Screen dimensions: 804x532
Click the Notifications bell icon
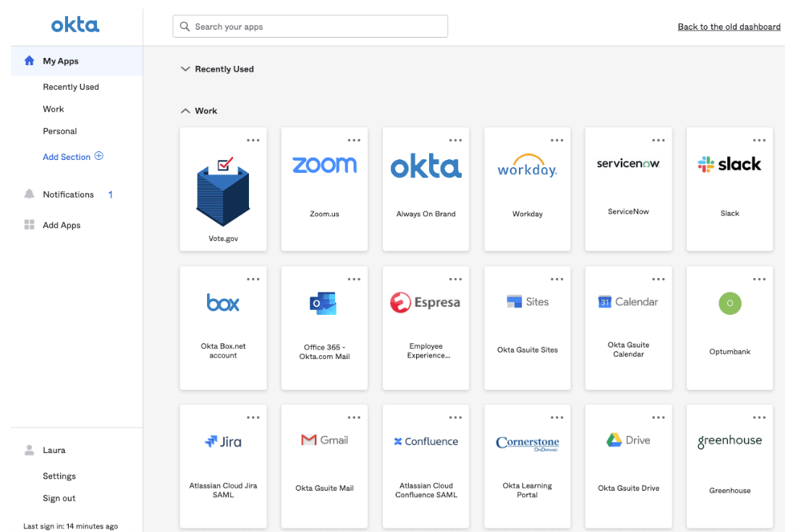tap(30, 195)
